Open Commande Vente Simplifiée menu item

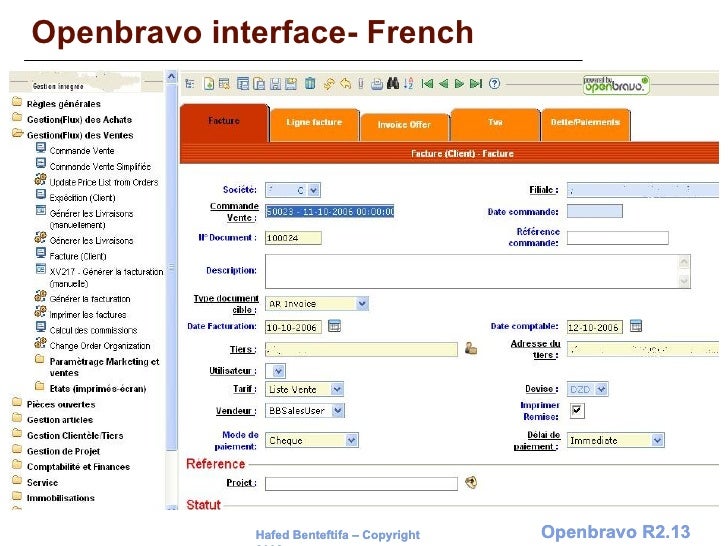[x=100, y=167]
